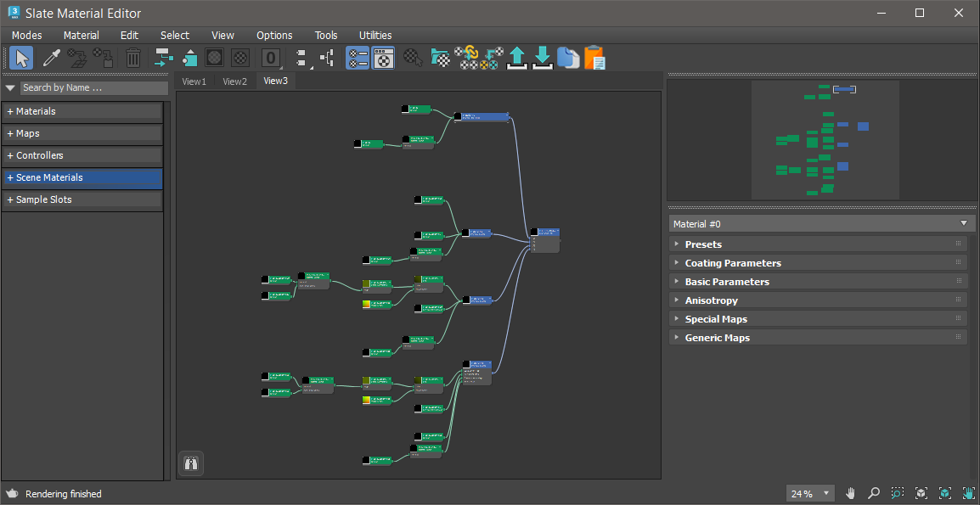Toggle the Material/Map Browser panel

[358, 58]
